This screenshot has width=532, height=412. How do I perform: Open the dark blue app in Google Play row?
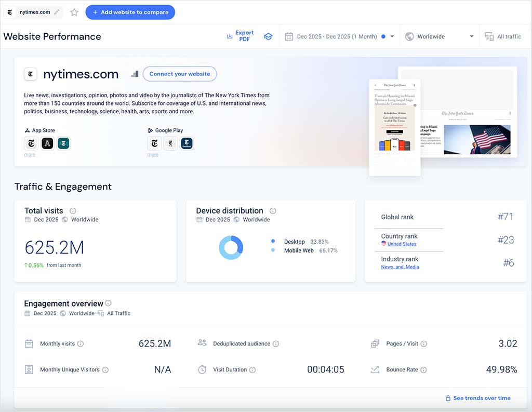(x=187, y=143)
